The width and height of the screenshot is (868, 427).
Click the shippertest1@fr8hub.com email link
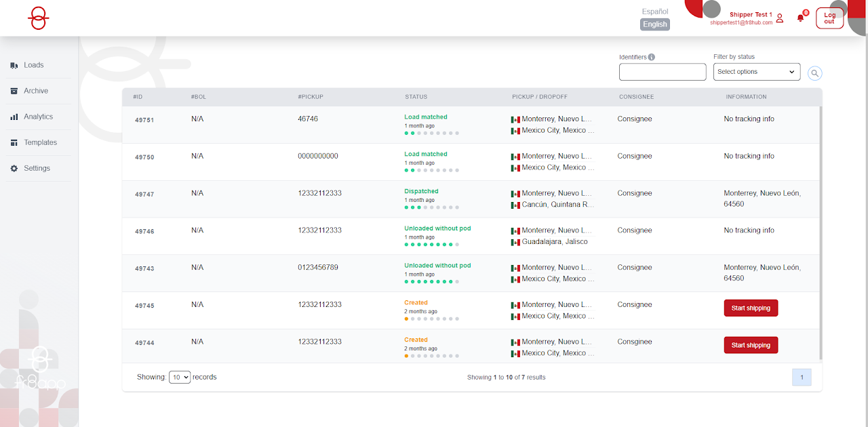741,22
